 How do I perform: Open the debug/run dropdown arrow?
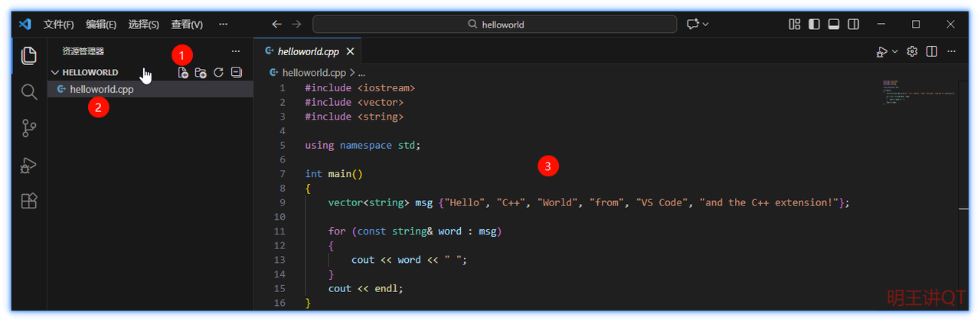pos(894,52)
